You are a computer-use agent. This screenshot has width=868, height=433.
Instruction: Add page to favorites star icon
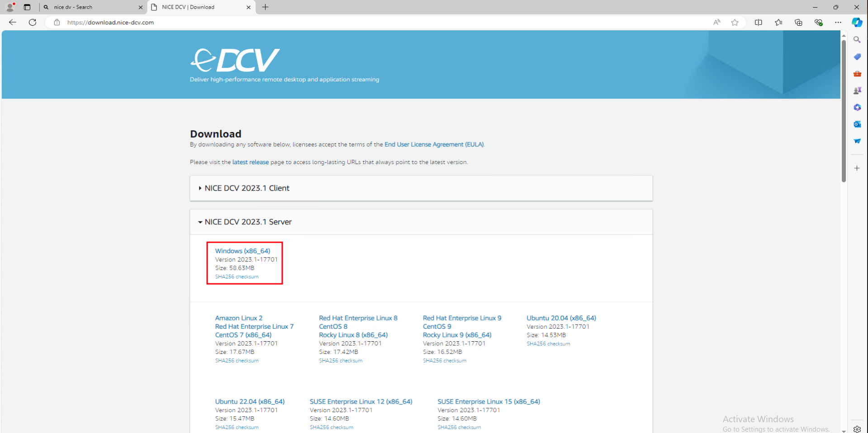[x=735, y=22]
